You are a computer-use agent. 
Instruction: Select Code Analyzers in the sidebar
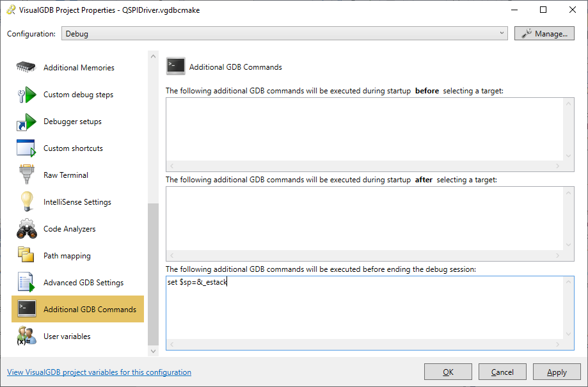click(x=77, y=229)
